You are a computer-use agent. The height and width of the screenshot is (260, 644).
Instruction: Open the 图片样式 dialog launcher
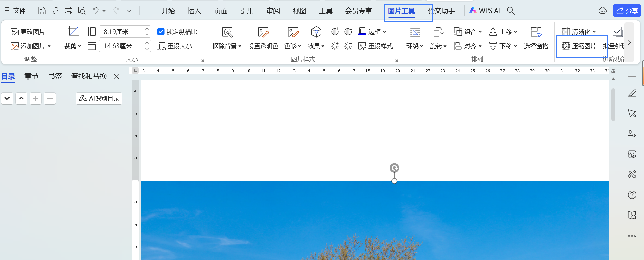[x=396, y=61]
